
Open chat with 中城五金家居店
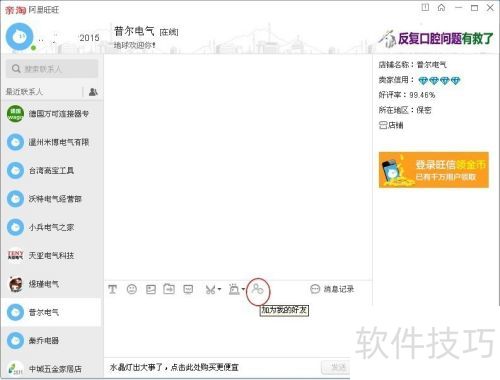click(x=52, y=369)
